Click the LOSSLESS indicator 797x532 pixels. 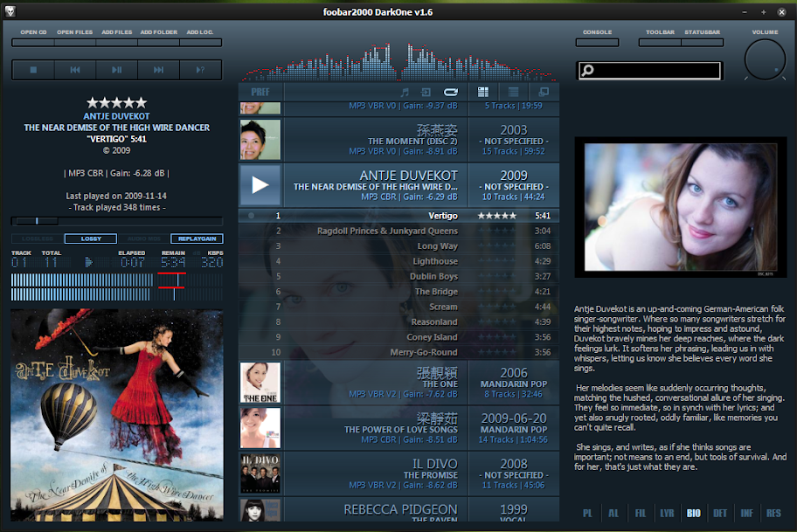(x=38, y=238)
